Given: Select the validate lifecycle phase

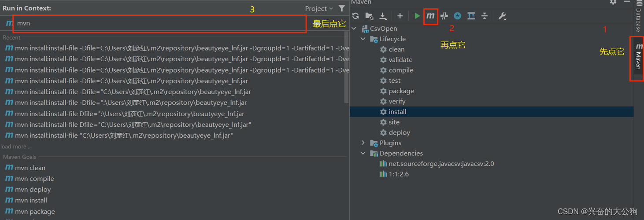Looking at the screenshot, I should coord(400,60).
